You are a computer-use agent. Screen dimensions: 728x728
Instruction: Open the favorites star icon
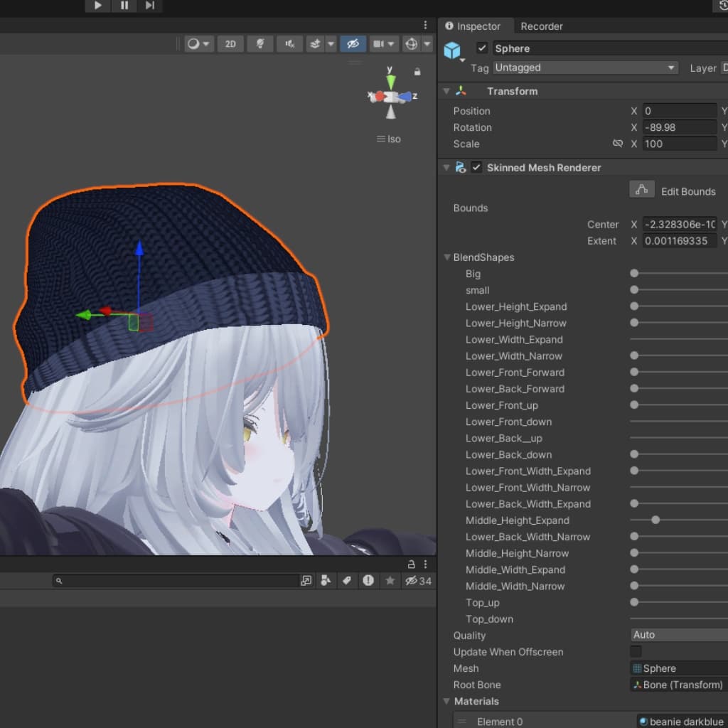(x=390, y=580)
